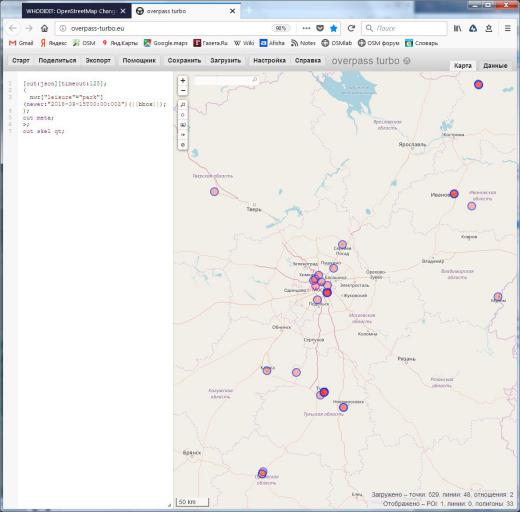Click the park marker near Тверь region
The height and width of the screenshot is (512, 520).
(x=214, y=191)
